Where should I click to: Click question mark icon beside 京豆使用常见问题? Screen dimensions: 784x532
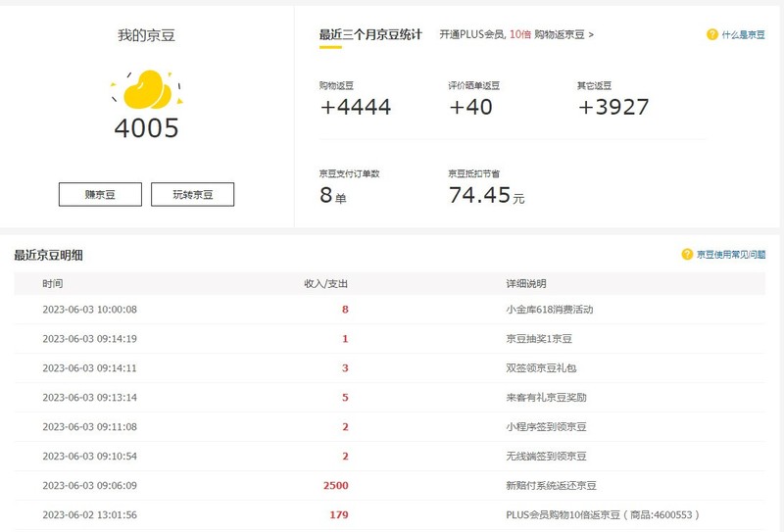click(687, 255)
